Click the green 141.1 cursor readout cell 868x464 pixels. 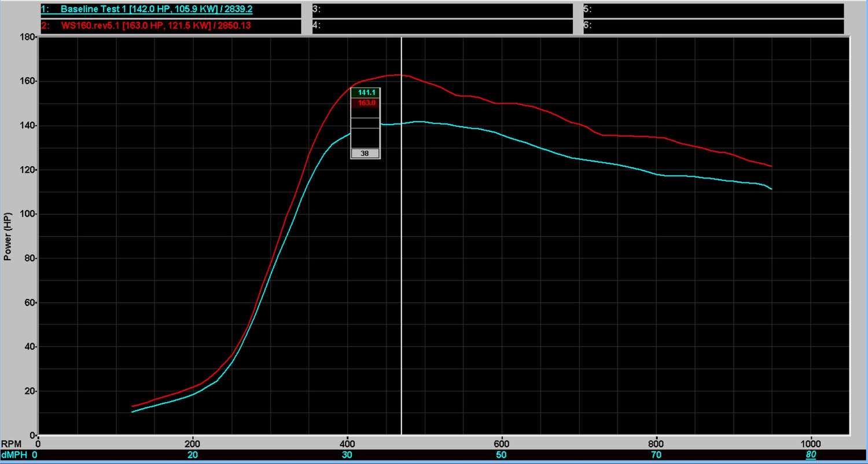(x=365, y=92)
